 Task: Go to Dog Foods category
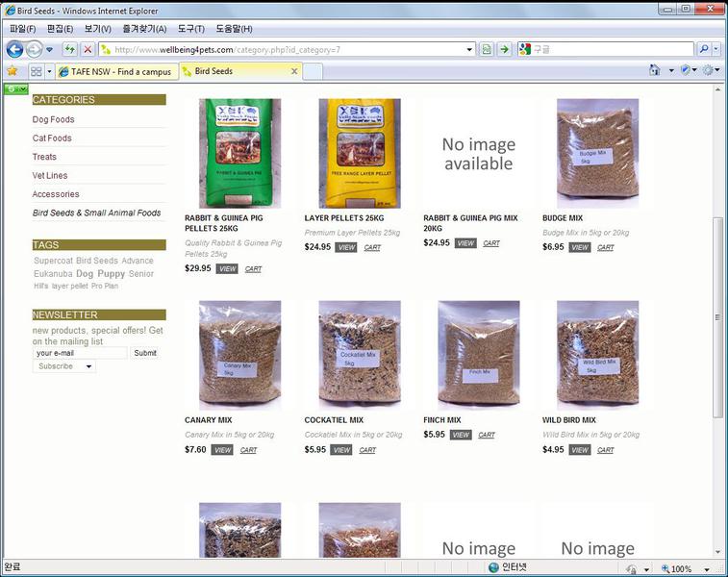54,119
